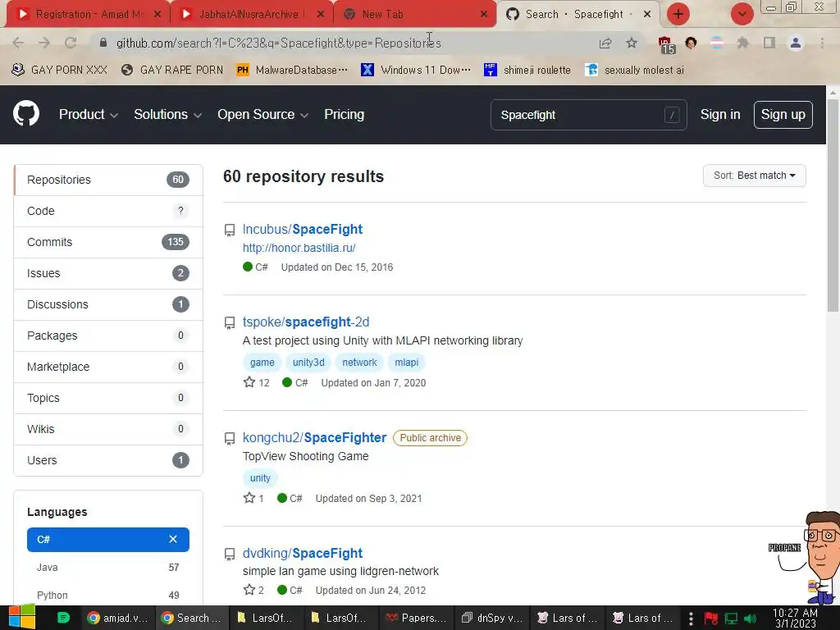Filter by Java language
Image resolution: width=840 pixels, height=630 pixels.
(108, 568)
